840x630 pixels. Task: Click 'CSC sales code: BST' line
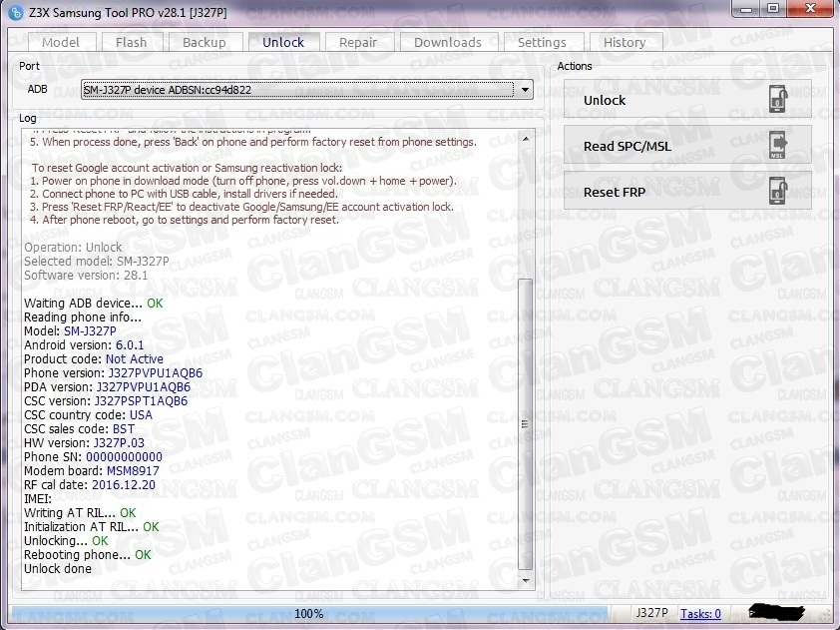click(x=79, y=429)
